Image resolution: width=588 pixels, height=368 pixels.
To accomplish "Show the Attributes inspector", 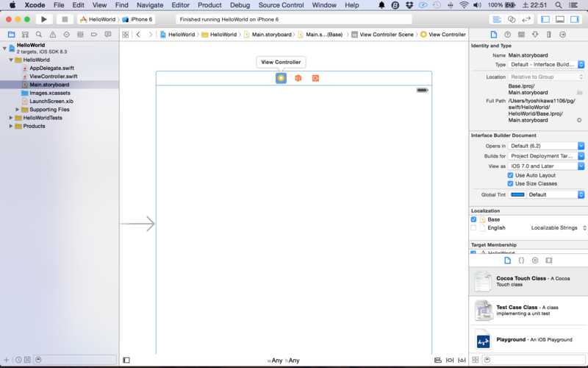I will [x=535, y=35].
